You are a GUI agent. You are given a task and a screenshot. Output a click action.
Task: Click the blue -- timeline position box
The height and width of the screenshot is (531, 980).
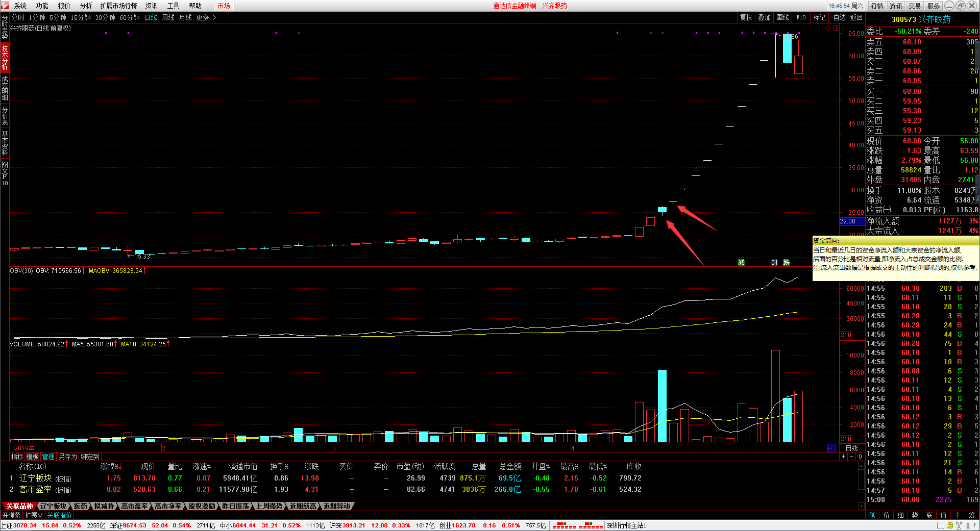tap(830, 448)
